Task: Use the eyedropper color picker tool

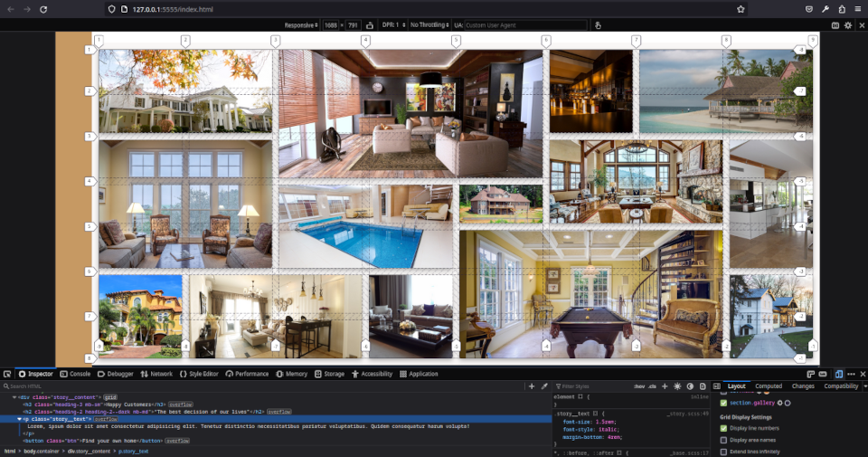Action: pos(544,386)
